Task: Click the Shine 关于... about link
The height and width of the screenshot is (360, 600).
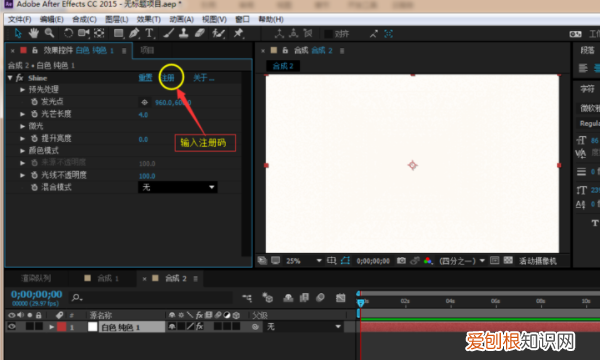Action: (204, 78)
